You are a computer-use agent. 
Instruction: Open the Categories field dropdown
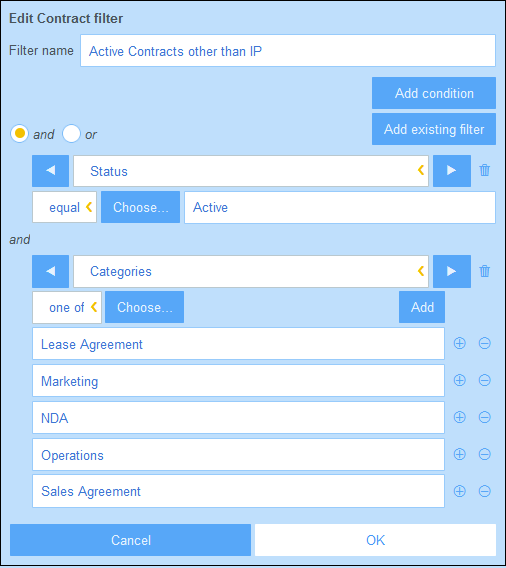(251, 271)
